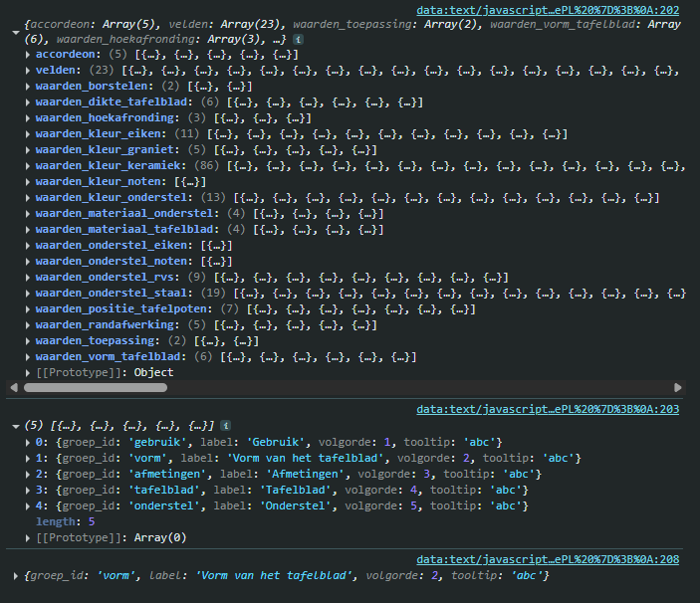
Task: Expand the last logged 'vorm' object
Action: coord(15,576)
